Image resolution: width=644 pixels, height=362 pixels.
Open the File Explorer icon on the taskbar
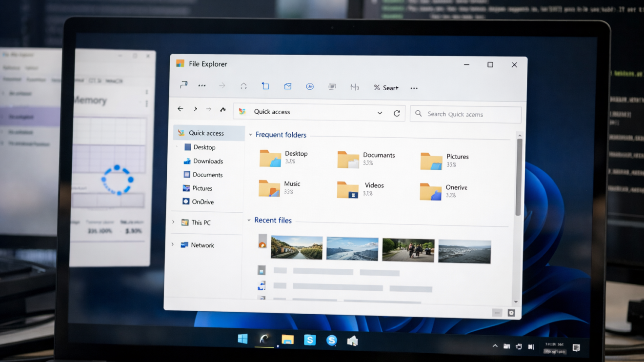287,340
